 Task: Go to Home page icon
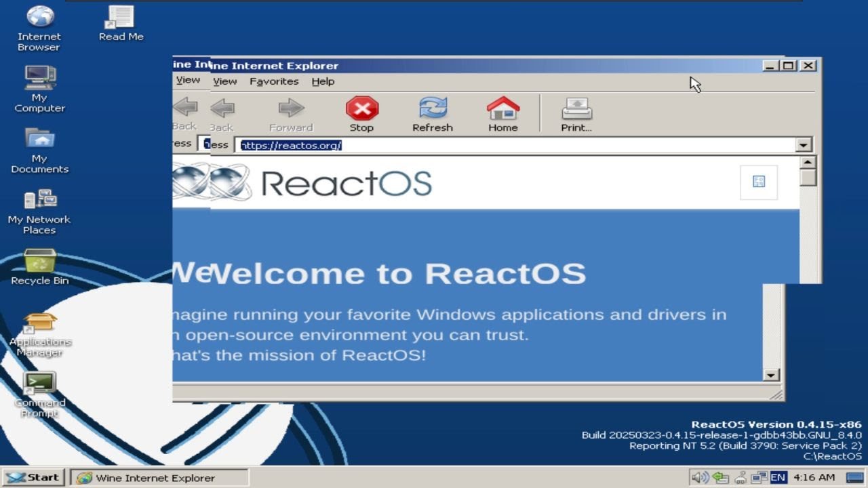coord(503,108)
